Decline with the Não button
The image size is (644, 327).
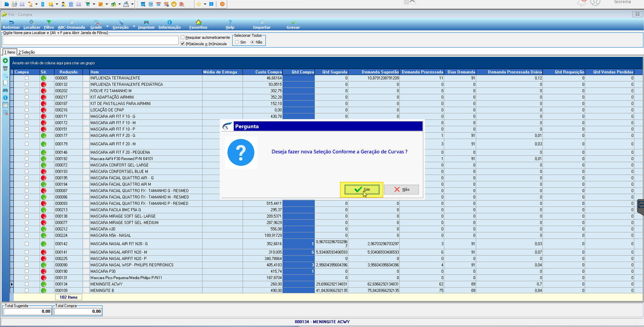click(401, 189)
